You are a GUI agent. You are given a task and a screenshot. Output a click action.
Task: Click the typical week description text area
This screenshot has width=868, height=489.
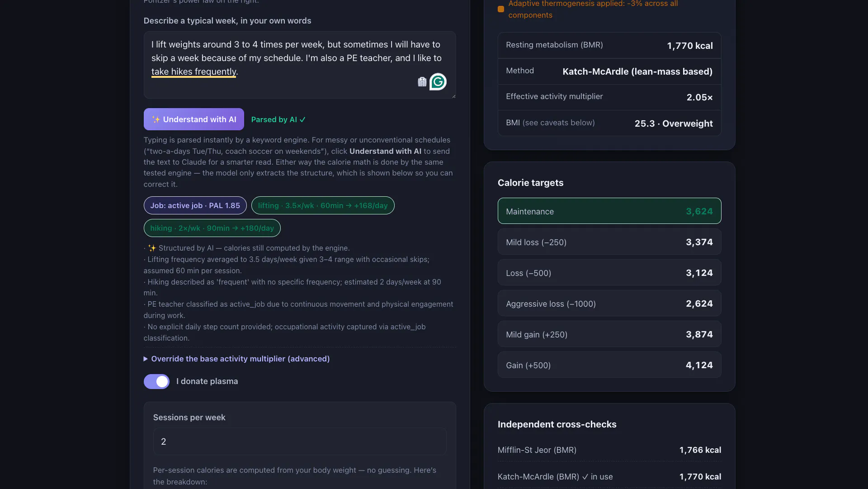300,65
